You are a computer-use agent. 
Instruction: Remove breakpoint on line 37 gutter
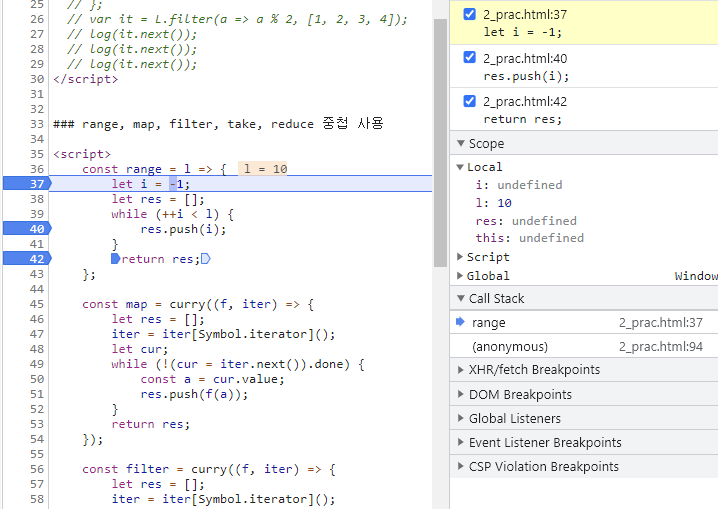pyautogui.click(x=27, y=184)
